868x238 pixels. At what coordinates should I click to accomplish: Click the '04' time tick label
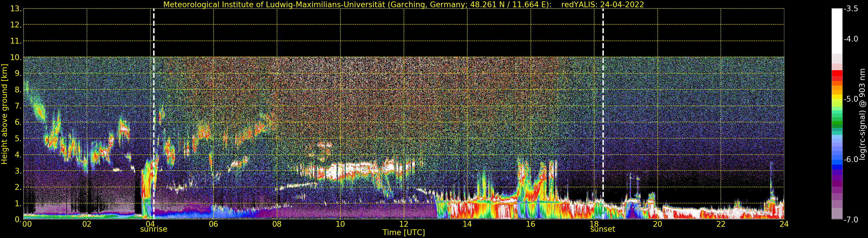[x=150, y=224]
